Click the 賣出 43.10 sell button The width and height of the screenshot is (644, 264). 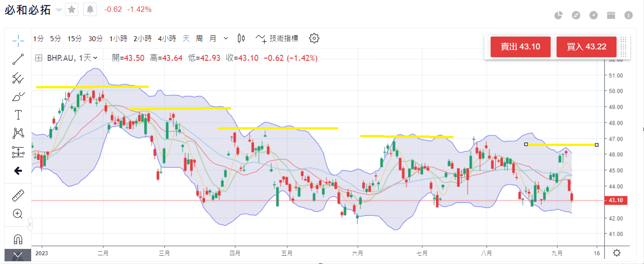(520, 47)
